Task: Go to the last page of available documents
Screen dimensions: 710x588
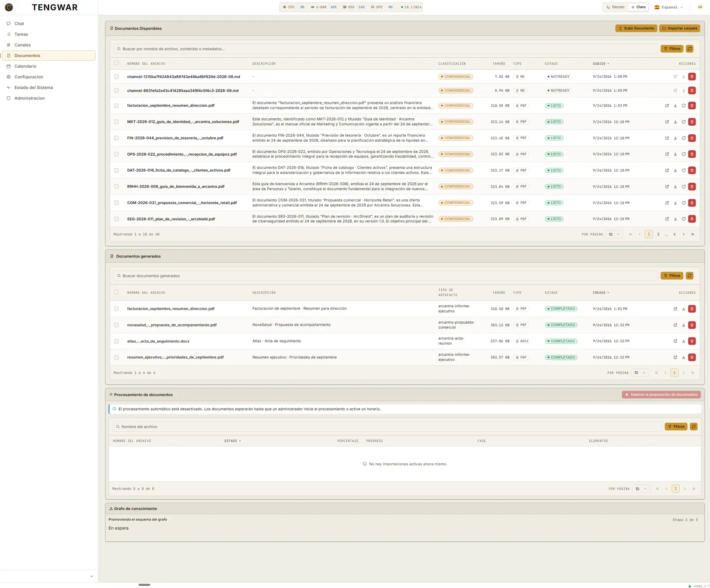Action: [693, 234]
